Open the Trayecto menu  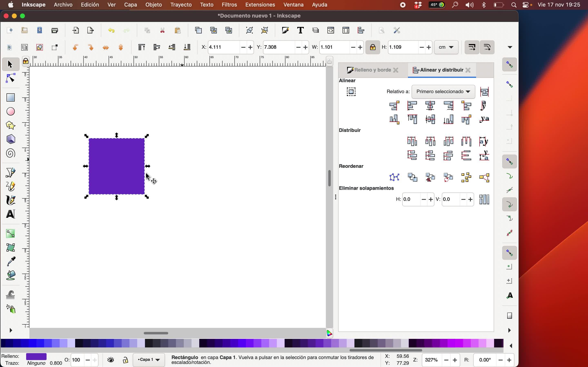click(181, 5)
